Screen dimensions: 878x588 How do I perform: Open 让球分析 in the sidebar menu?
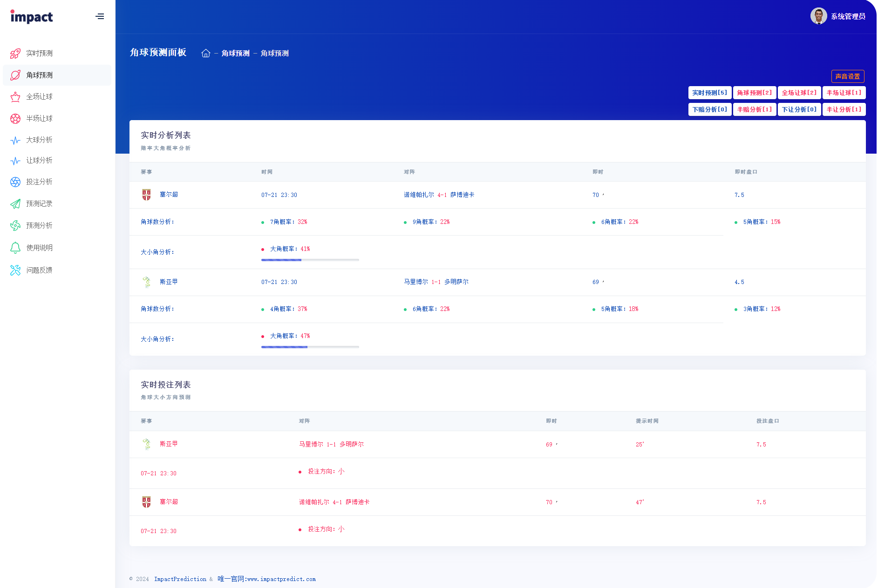tap(39, 161)
